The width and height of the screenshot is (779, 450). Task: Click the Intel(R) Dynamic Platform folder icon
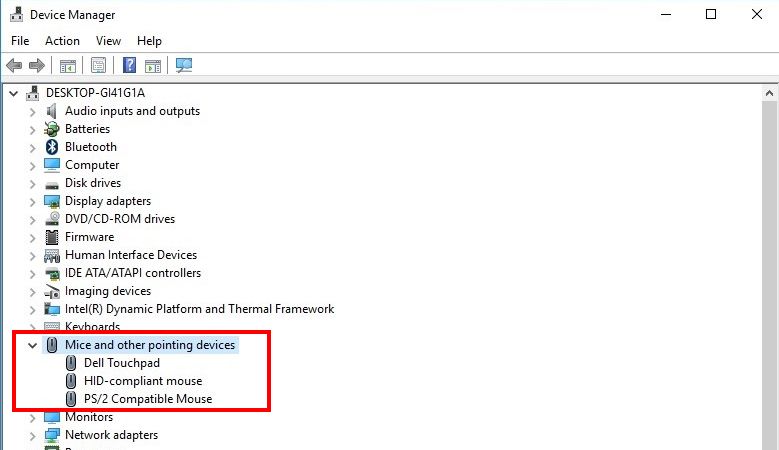(x=52, y=309)
